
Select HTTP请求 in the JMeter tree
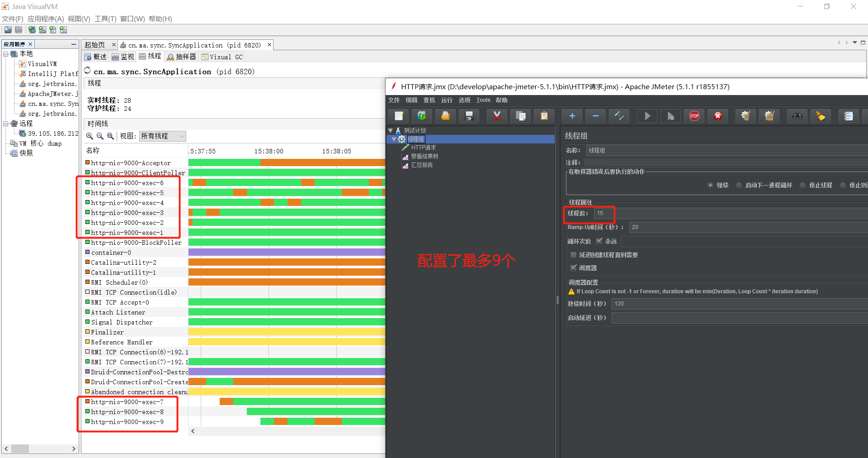pyautogui.click(x=423, y=148)
